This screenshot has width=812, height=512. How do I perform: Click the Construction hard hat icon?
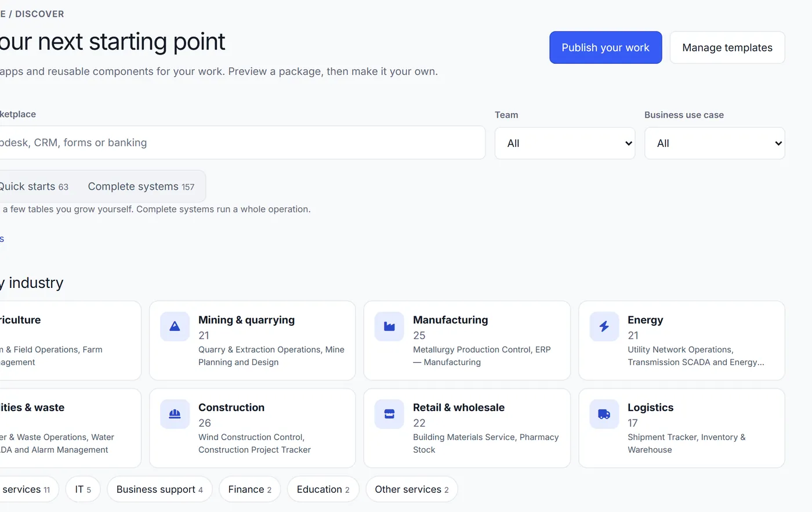coord(175,414)
